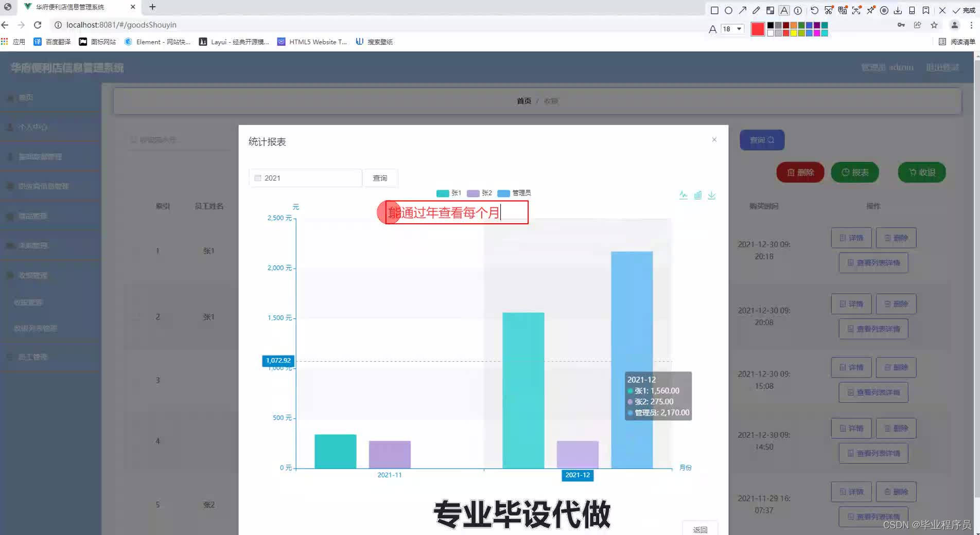Select the rectangle annotation tool
980x535 pixels.
(x=714, y=10)
